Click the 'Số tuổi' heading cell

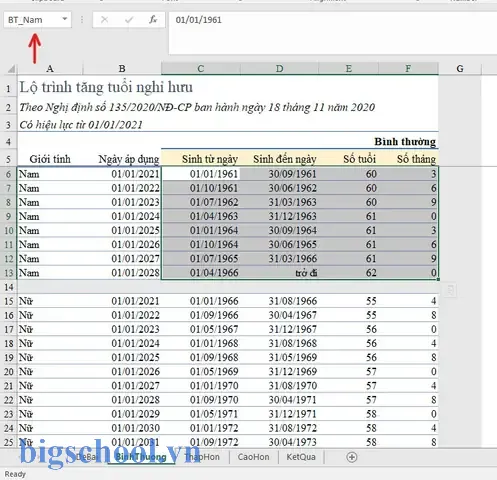click(349, 159)
